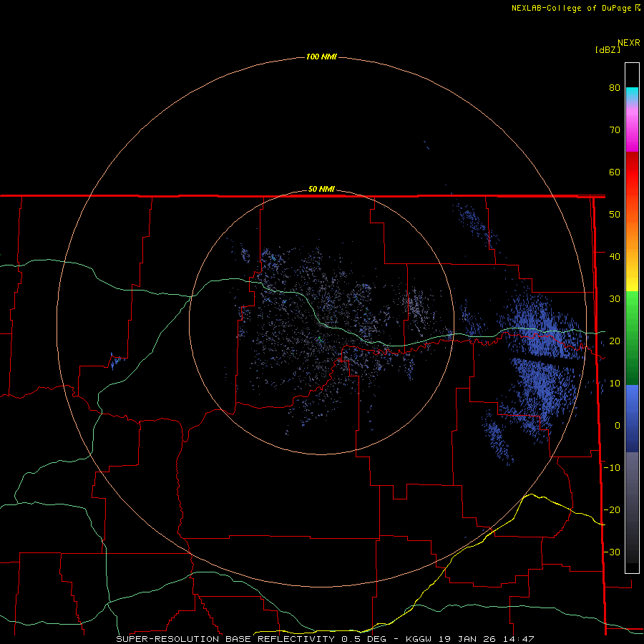Screen dimensions: 644x644
Task: Click the magenta pink band on the color bar
Action: click(632, 130)
